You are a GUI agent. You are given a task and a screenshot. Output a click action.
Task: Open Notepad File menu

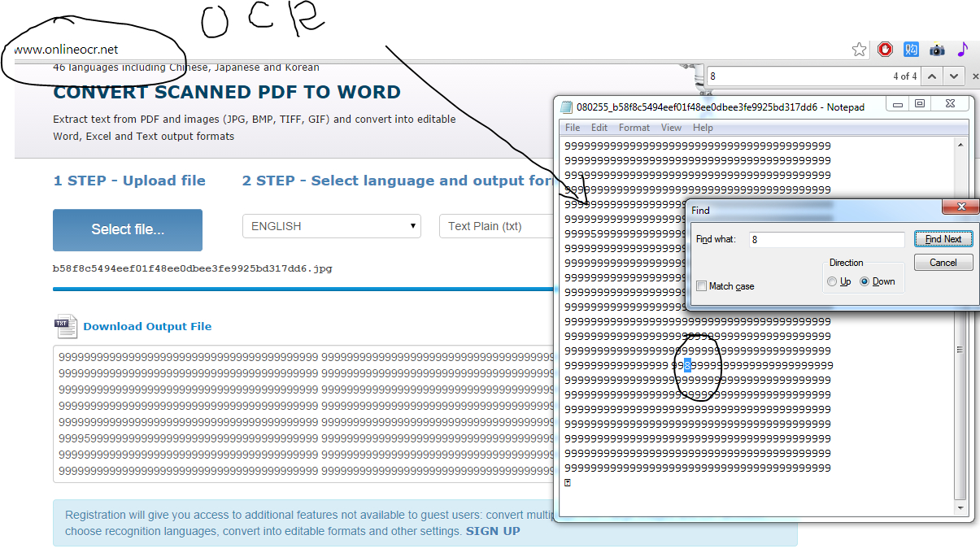click(573, 128)
